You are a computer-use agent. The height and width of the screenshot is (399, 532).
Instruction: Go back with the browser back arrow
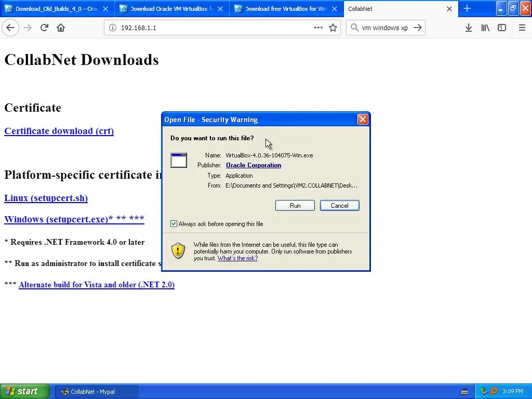[10, 28]
